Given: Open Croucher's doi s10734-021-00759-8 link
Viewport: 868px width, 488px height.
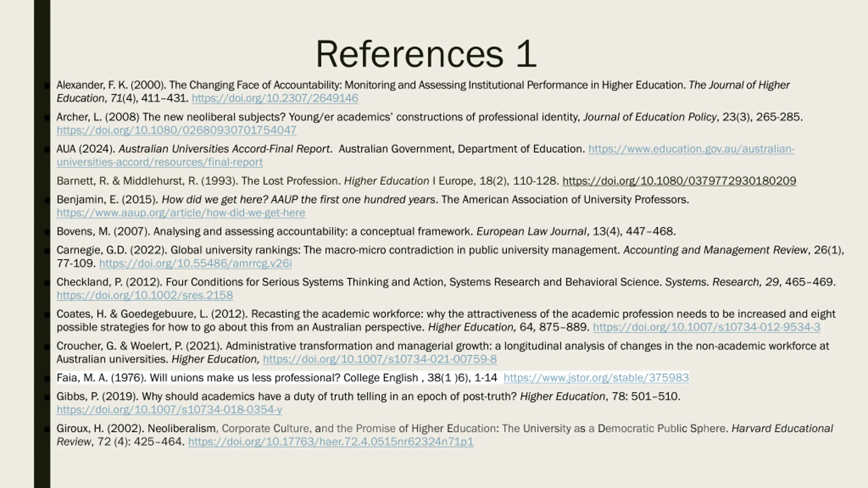Looking at the screenshot, I should click(x=380, y=359).
